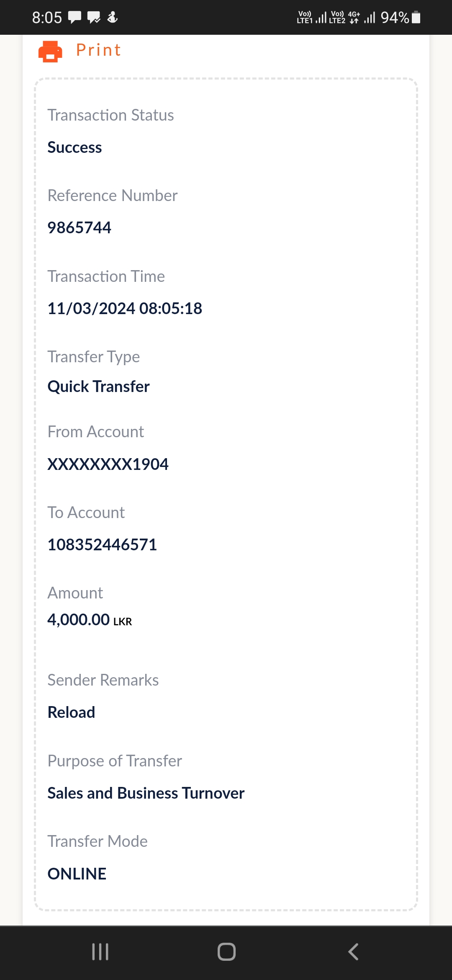This screenshot has width=452, height=980.
Task: Select the reference number 9865744
Action: pyautogui.click(x=79, y=228)
